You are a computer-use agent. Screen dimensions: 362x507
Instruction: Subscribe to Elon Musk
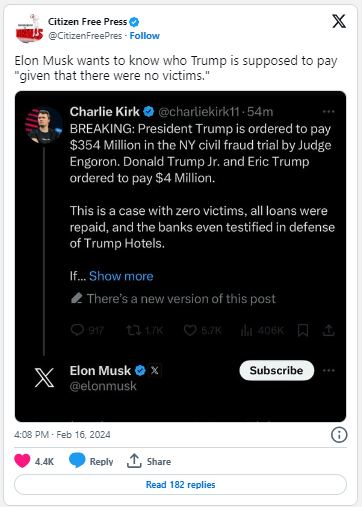[x=277, y=370]
